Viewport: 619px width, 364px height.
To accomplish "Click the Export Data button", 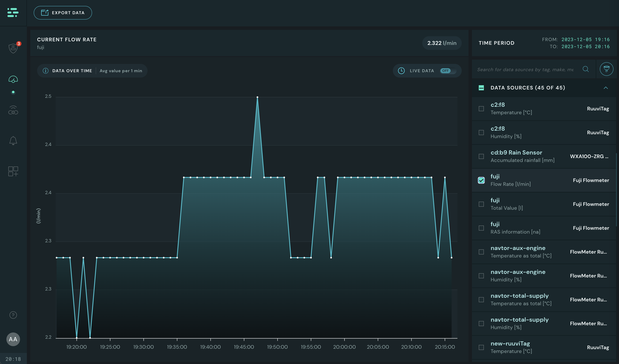I will click(x=63, y=13).
